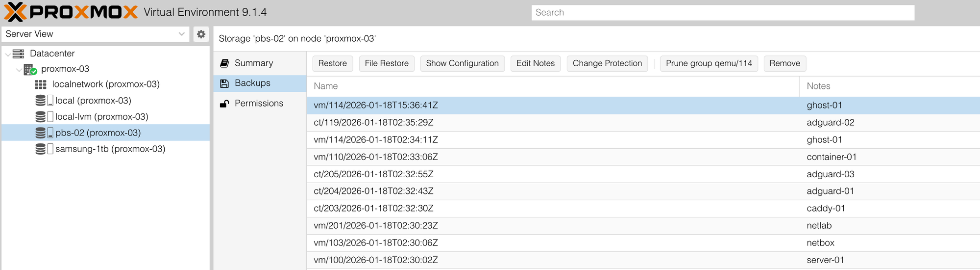The height and width of the screenshot is (270, 980).
Task: Click the samsung-1tb storage icon
Action: pyautogui.click(x=44, y=149)
